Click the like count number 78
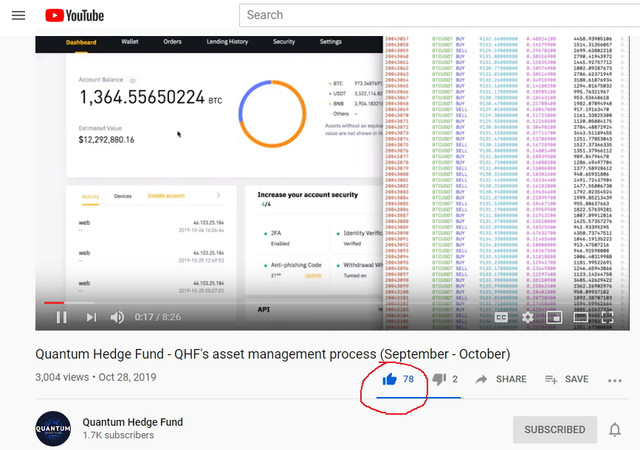The width and height of the screenshot is (640, 450). (x=409, y=379)
